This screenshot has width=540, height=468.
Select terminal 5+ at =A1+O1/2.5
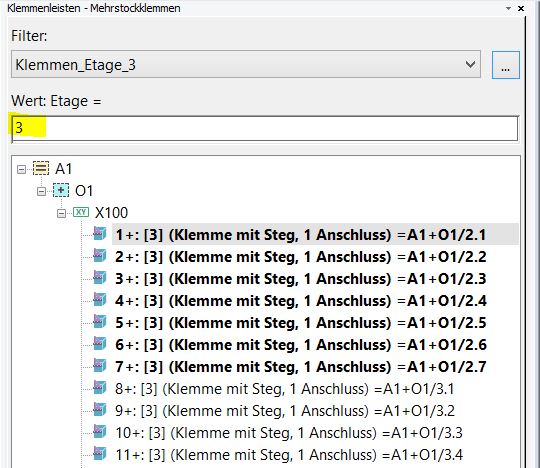click(x=301, y=323)
